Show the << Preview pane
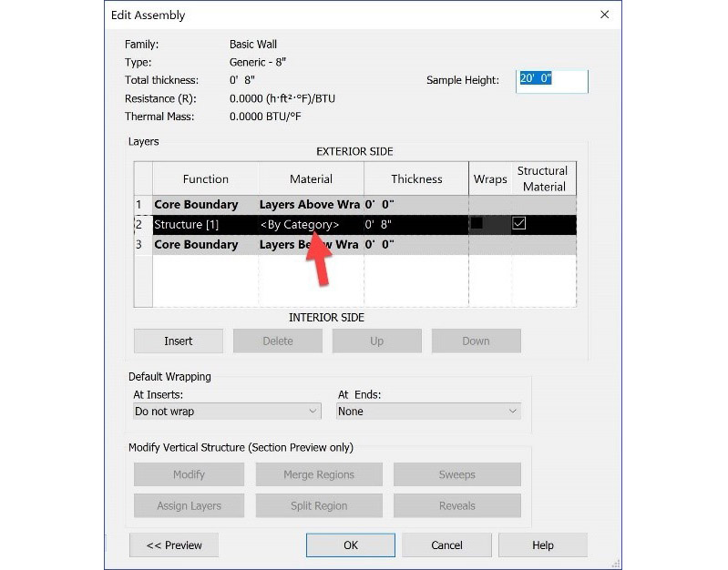 click(174, 545)
